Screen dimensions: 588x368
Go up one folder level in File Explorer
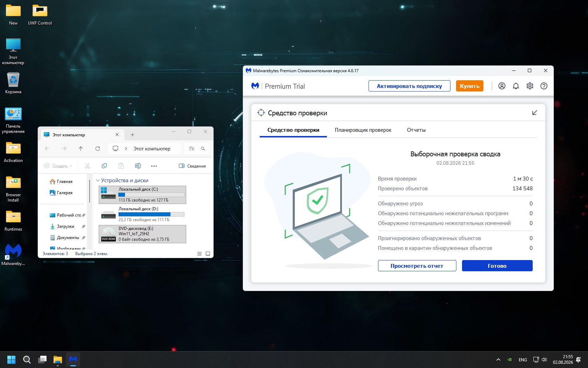(x=81, y=149)
